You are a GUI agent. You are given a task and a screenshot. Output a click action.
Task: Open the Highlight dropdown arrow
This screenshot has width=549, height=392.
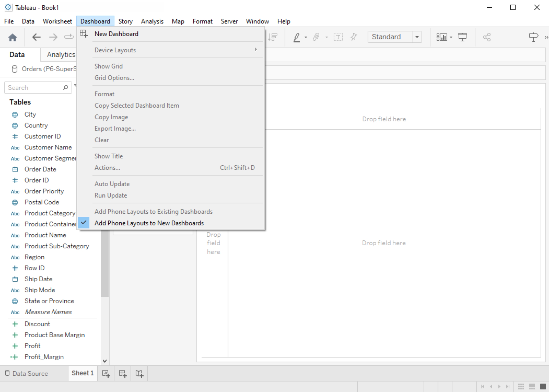[x=306, y=37]
